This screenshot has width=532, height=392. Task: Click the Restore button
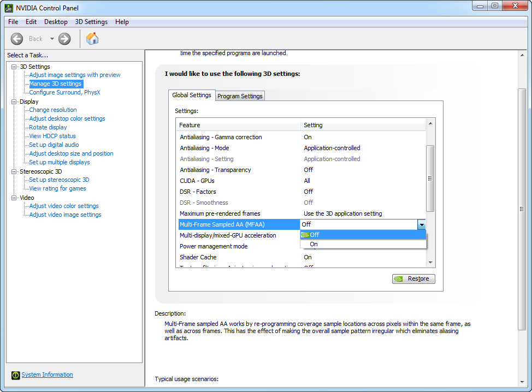tap(413, 279)
